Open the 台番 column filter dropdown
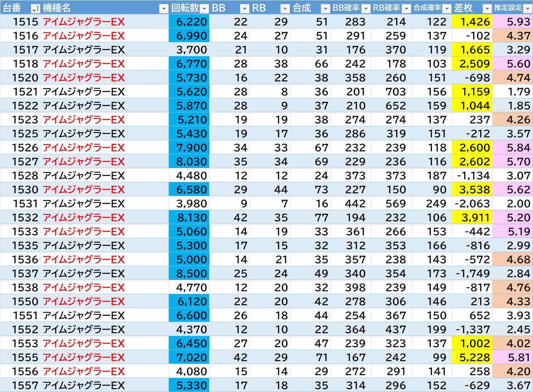This screenshot has width=533, height=392. pos(35,8)
